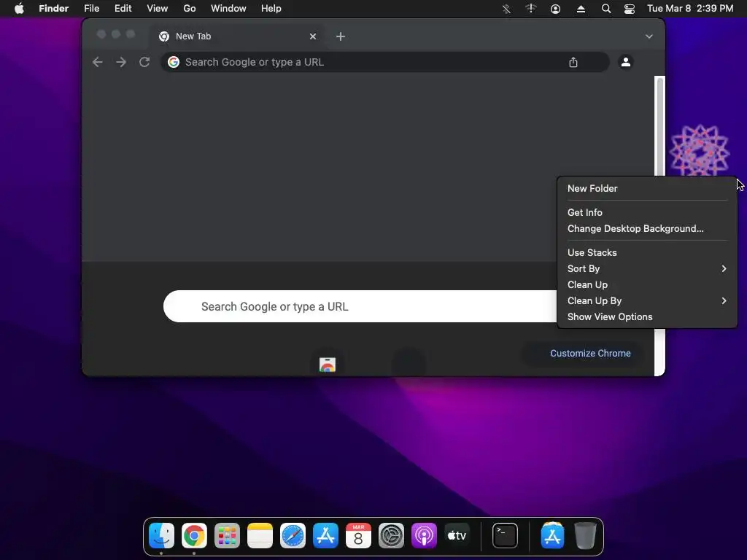The height and width of the screenshot is (560, 747).
Task: Click the Google icon in address bar
Action: coord(174,62)
